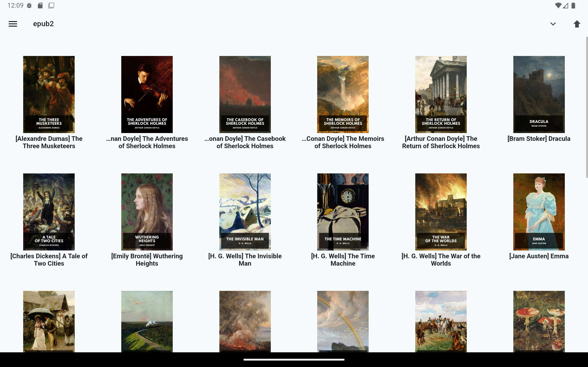Tap the debug bug notification icon

29,5
